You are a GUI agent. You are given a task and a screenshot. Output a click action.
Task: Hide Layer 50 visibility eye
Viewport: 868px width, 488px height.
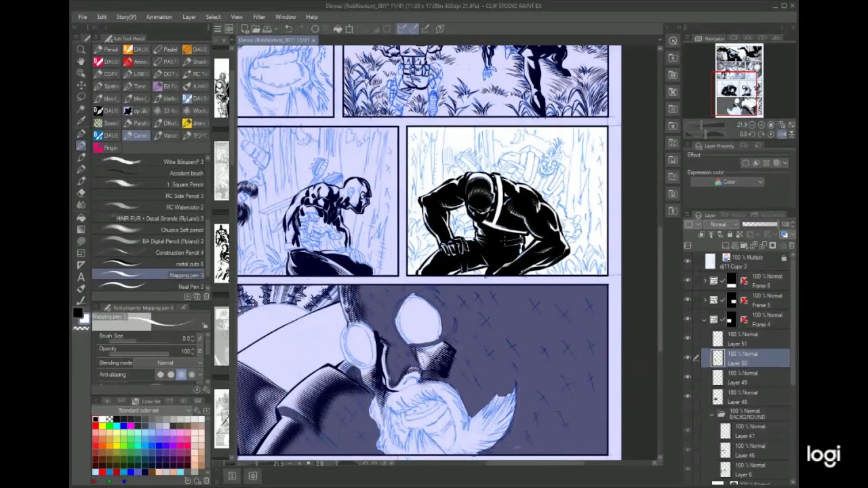[688, 358]
